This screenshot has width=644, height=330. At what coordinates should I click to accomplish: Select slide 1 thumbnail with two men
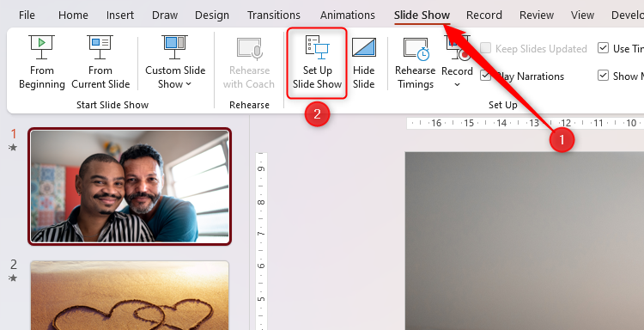click(x=130, y=186)
